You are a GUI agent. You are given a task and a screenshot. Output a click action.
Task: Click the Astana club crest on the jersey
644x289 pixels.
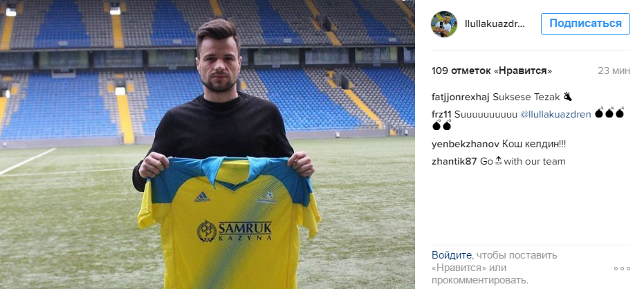[x=267, y=196]
